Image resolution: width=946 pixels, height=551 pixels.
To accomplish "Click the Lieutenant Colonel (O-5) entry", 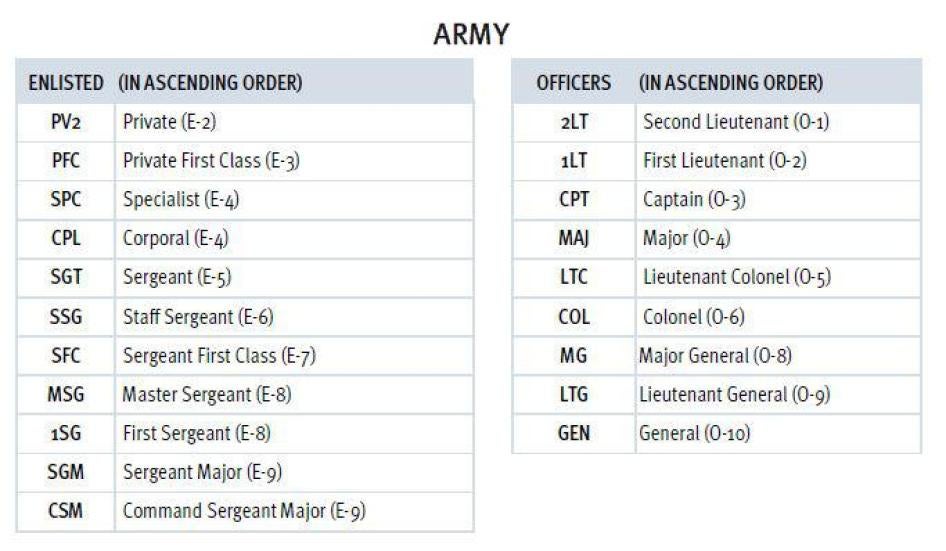I will pyautogui.click(x=736, y=277).
